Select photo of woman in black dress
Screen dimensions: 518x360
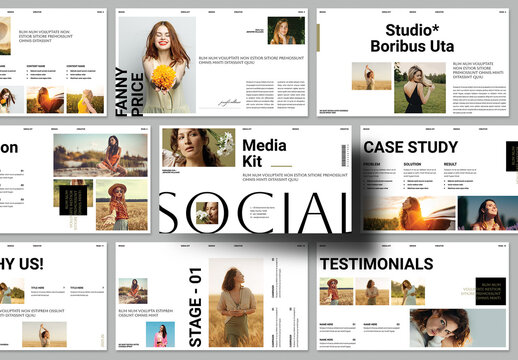coord(420,88)
